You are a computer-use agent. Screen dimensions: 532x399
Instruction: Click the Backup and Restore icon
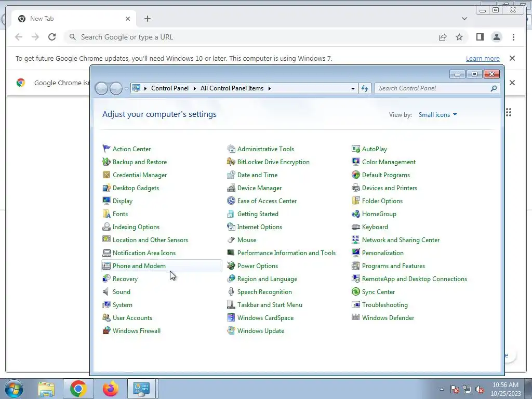coord(107,162)
